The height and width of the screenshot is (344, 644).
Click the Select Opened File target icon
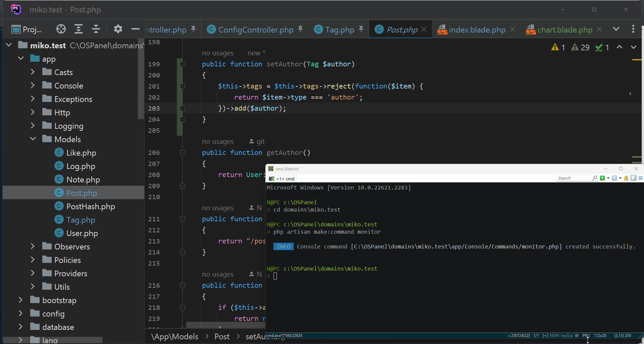click(x=61, y=29)
